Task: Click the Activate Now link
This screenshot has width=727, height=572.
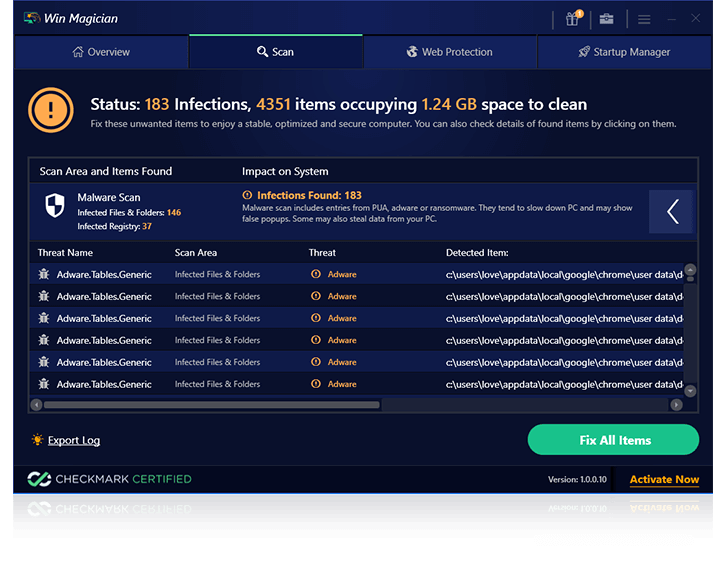Action: coord(664,480)
